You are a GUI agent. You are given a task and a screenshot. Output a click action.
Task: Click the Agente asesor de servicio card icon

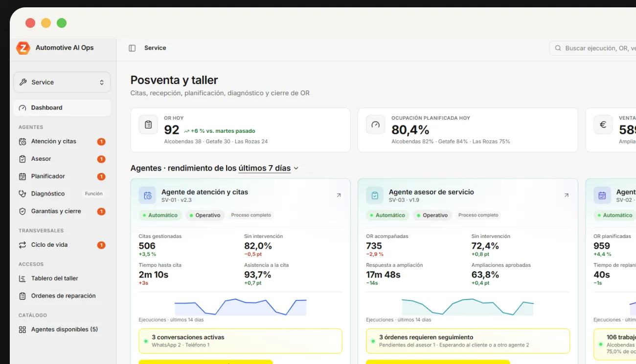[375, 195]
